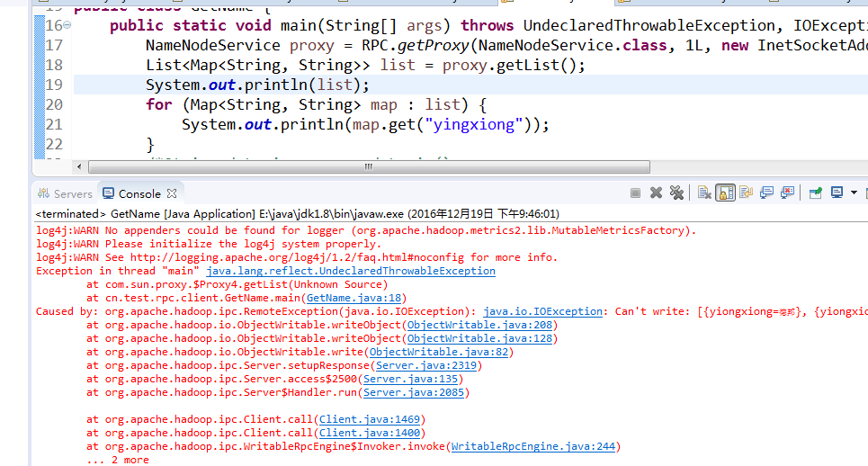Click the 'for' keyword on line 20

click(159, 104)
